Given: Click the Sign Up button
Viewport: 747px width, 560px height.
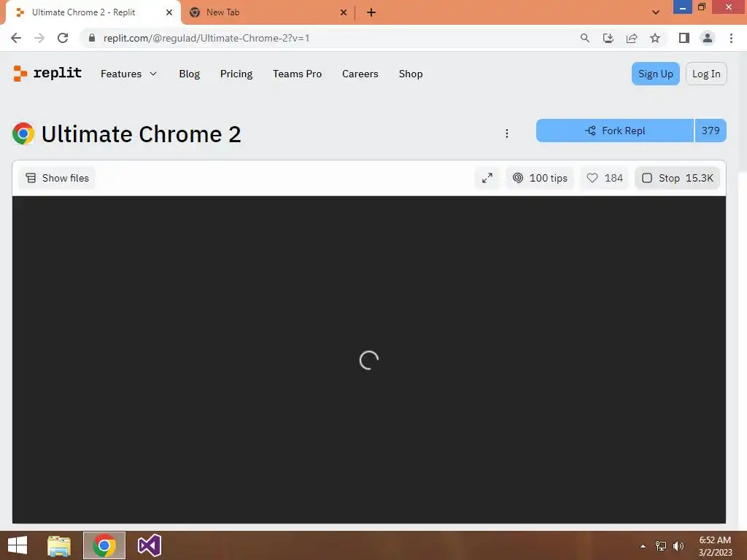Looking at the screenshot, I should [x=656, y=74].
